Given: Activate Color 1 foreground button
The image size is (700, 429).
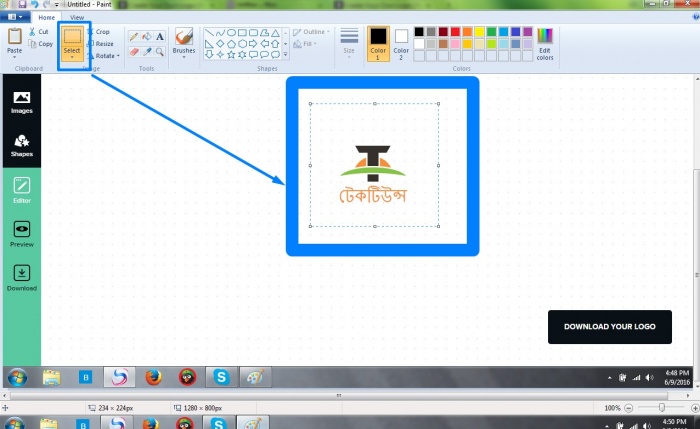Looking at the screenshot, I should tap(378, 43).
